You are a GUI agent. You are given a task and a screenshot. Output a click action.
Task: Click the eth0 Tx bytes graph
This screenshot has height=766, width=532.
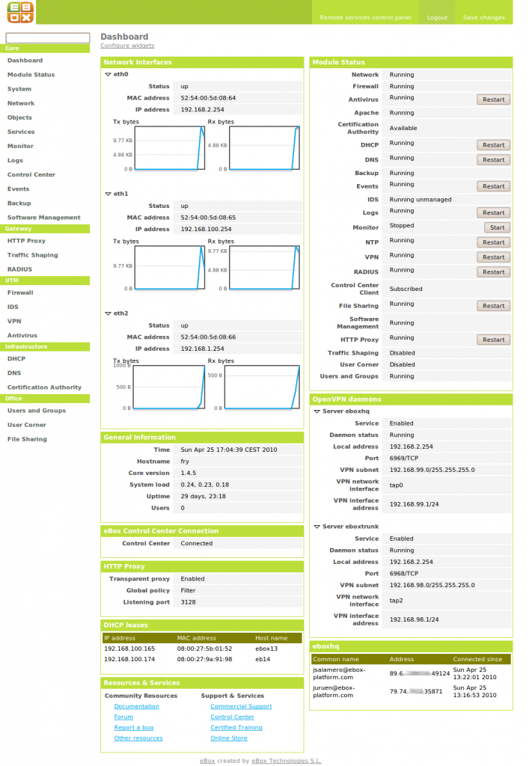(x=170, y=148)
